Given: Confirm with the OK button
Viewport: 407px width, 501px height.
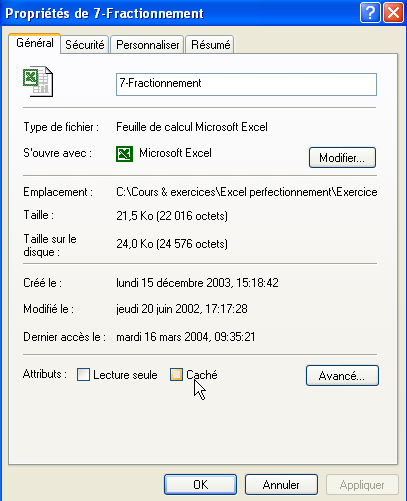Looking at the screenshot, I should (x=200, y=485).
